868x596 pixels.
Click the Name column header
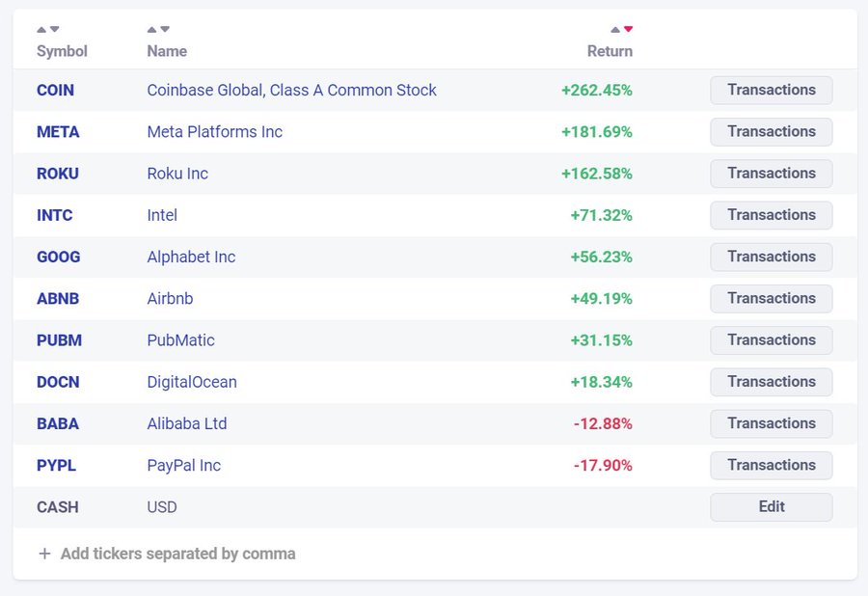[x=167, y=51]
